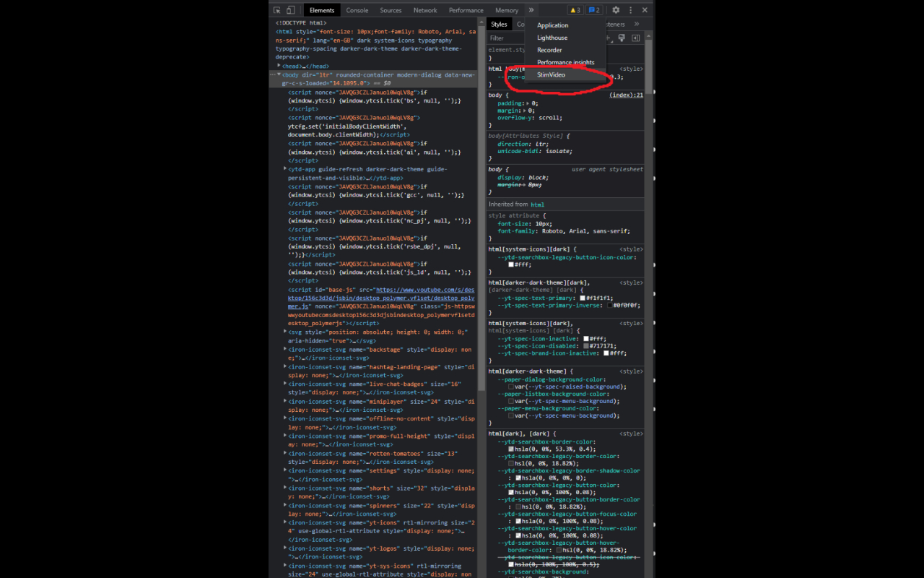Choose Performance insights from the overflow menu
This screenshot has width=924, height=578.
coord(566,62)
